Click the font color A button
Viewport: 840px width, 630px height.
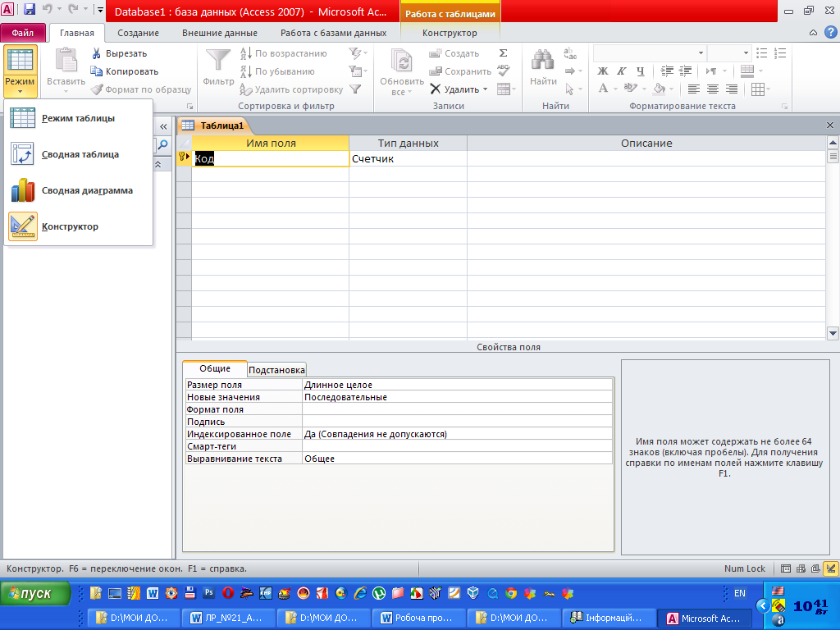coord(603,89)
